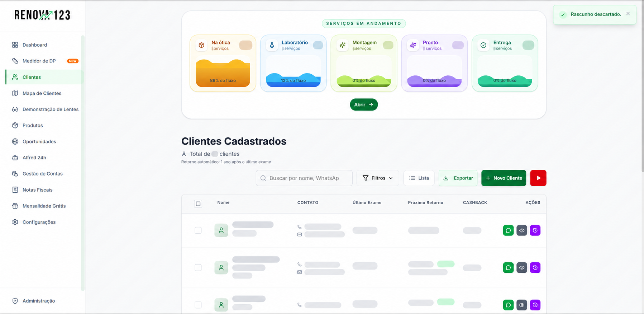Tick the second client row checkbox
This screenshot has width=644, height=314.
coord(198,268)
